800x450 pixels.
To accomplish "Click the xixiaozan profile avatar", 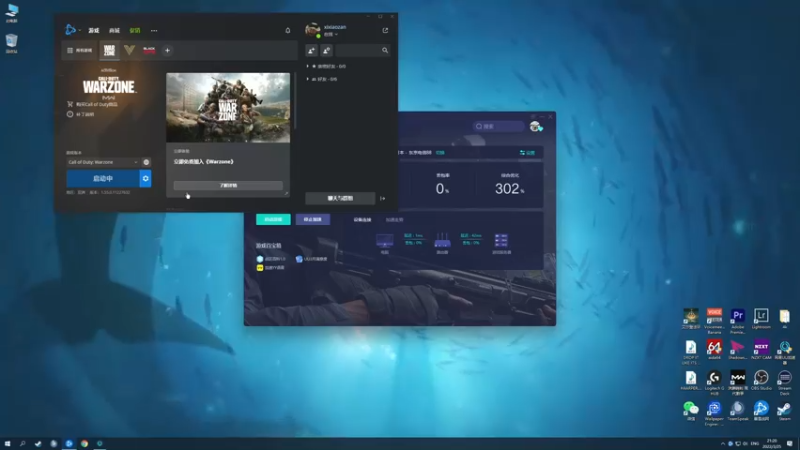I will [312, 30].
